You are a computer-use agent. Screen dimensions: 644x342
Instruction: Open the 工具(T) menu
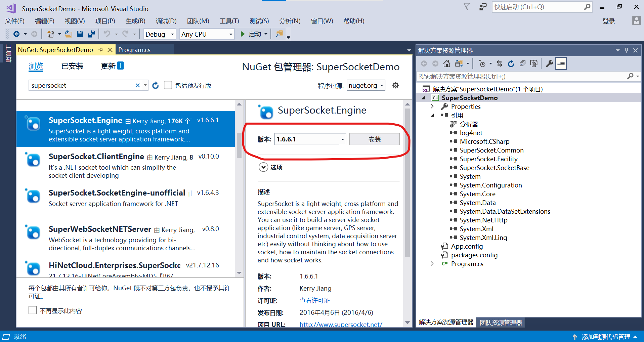229,21
